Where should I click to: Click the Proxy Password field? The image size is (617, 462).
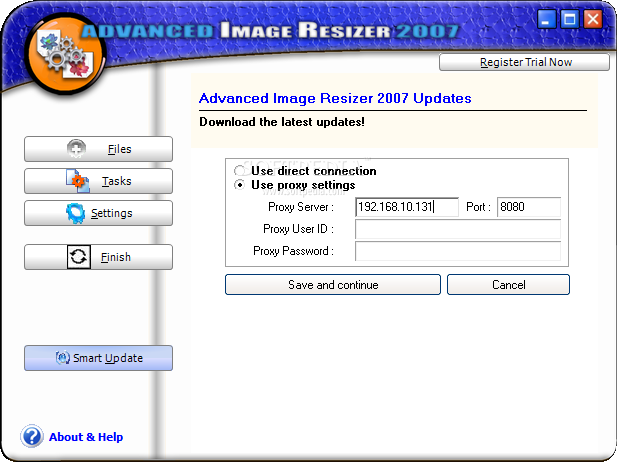458,251
